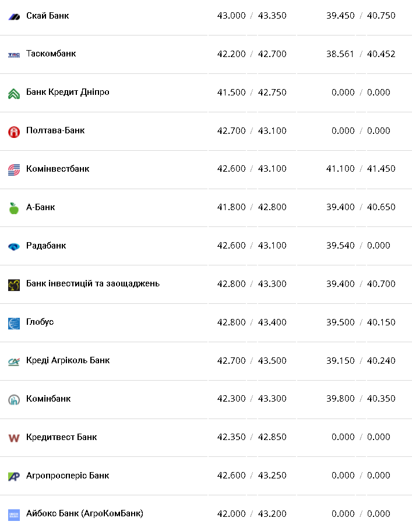Screen dimensions: 412x532
Task: Select the Скай Банк 43.000 / 43.350 rate
Action: [252, 16]
